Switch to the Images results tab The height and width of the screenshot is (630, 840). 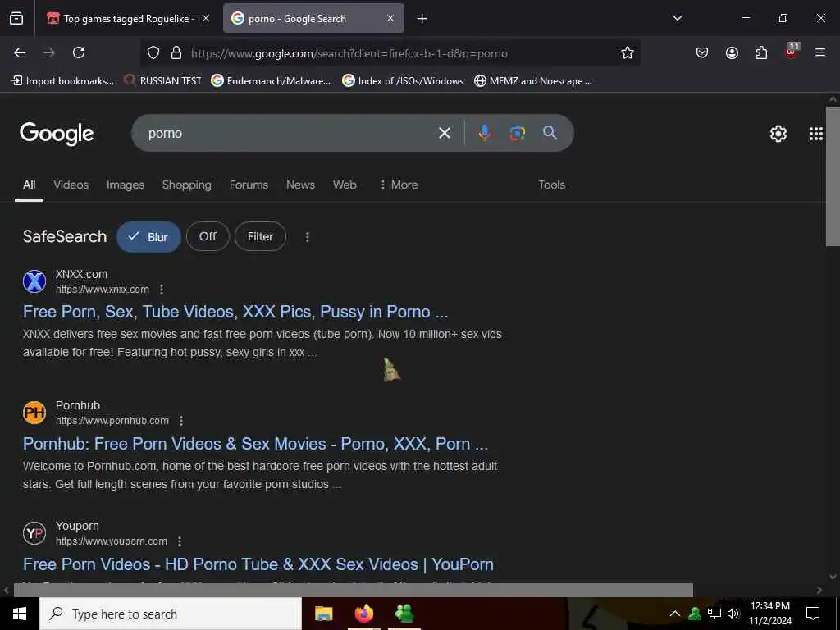(x=126, y=185)
